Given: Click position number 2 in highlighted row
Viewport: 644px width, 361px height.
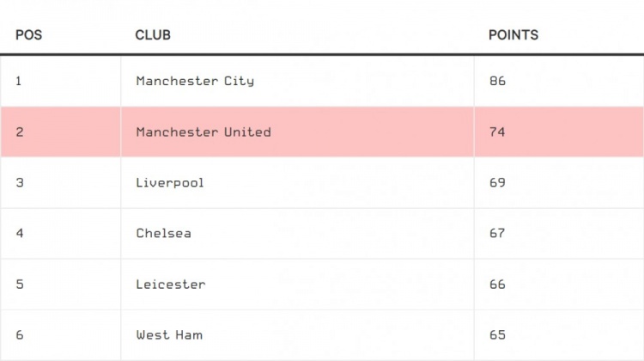Looking at the screenshot, I should pos(20,132).
